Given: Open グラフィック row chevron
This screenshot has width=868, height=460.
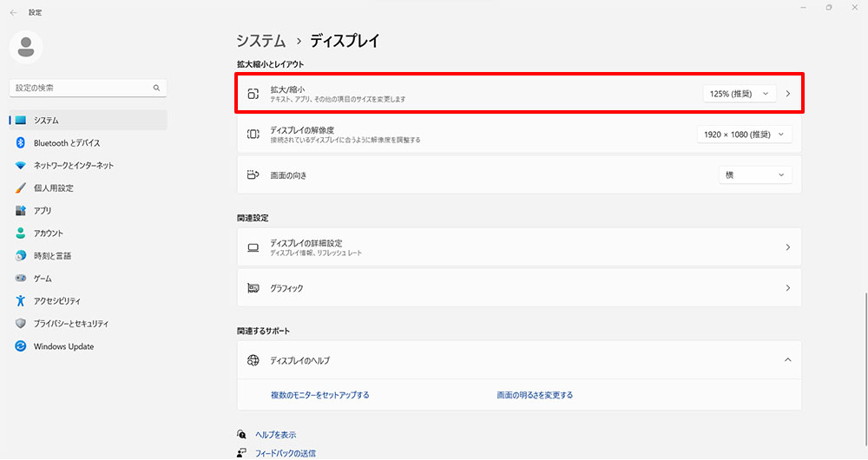Looking at the screenshot, I should tap(788, 288).
